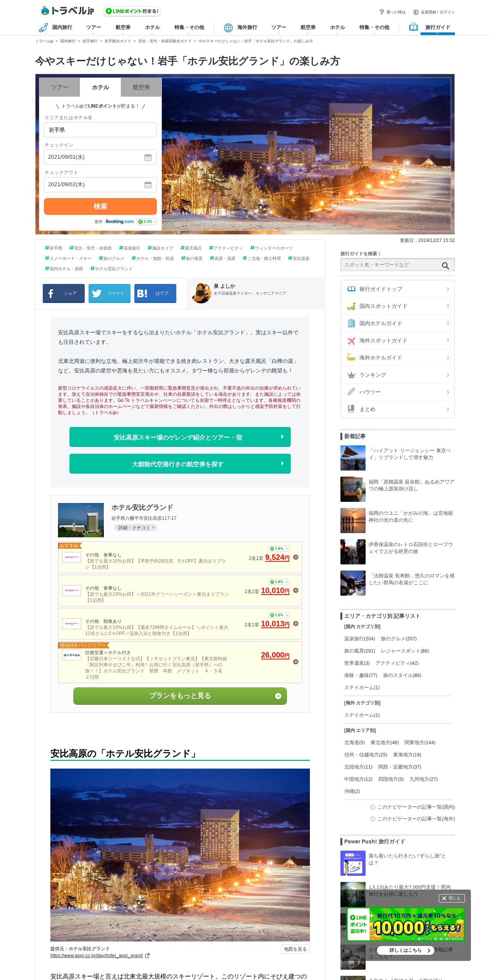Screen dimensions: 490x980
Task: Click the 困った時は help icon
Action: pyautogui.click(x=381, y=12)
